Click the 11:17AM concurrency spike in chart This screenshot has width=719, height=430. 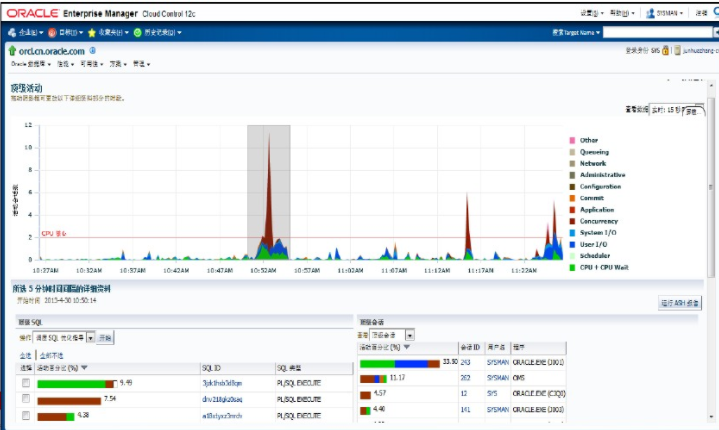468,225
